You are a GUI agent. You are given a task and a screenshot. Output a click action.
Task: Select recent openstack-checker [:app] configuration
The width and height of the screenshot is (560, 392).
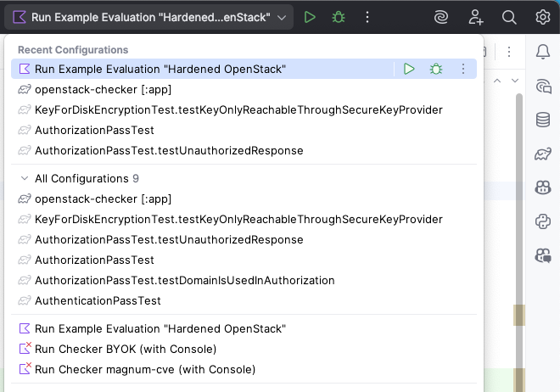244,89
